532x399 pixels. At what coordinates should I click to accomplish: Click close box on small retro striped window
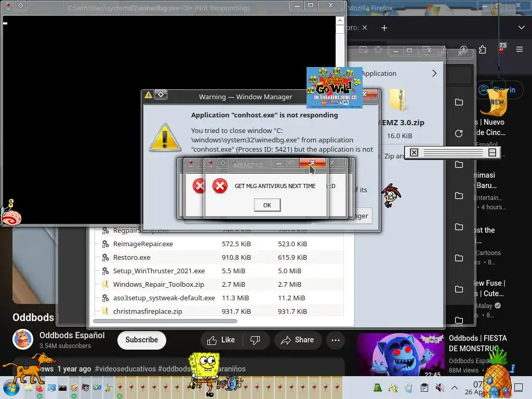(414, 153)
